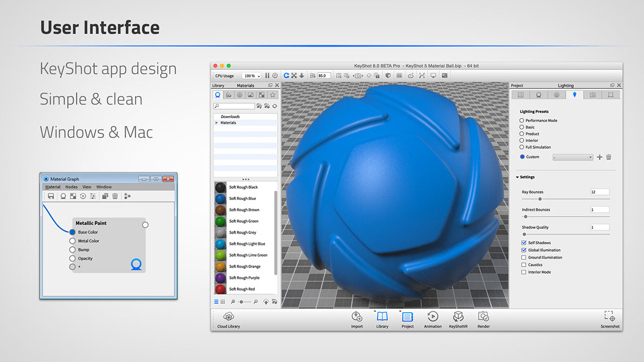Launch KeyShotVR from bottom toolbar
The width and height of the screenshot is (644, 362).
point(458,317)
